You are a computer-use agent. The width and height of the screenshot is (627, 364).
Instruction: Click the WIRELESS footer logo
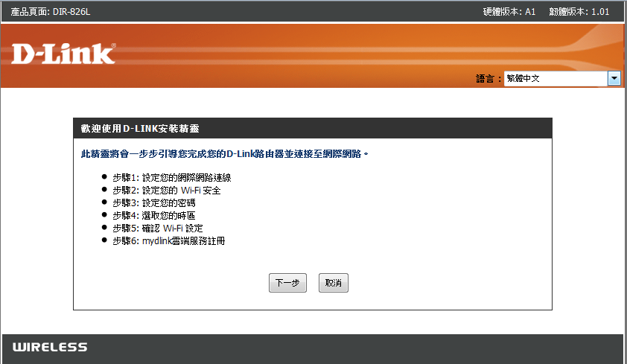click(x=50, y=347)
